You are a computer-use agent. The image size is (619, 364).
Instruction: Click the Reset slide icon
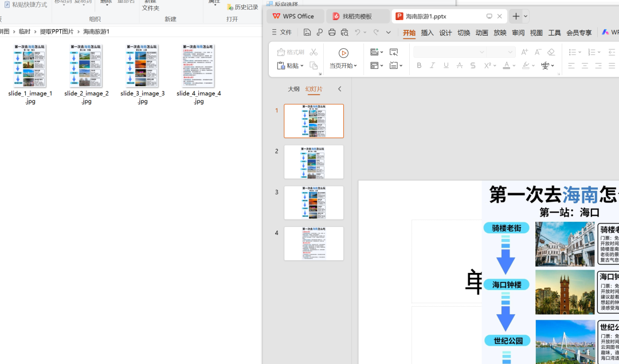tap(394, 52)
